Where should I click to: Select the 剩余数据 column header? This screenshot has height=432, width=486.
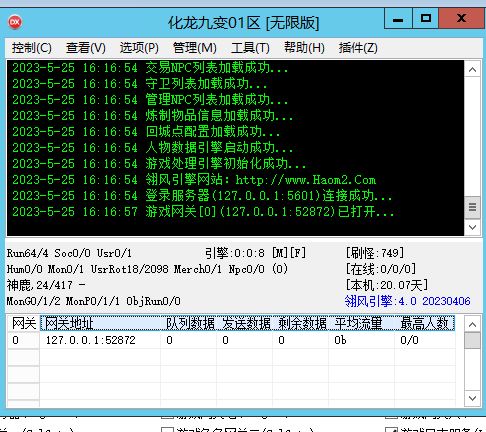tap(301, 323)
